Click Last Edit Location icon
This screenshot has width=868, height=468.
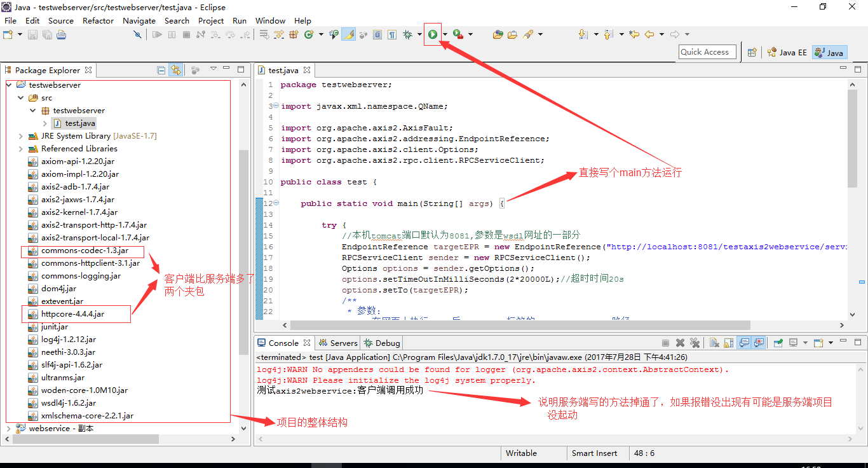634,34
